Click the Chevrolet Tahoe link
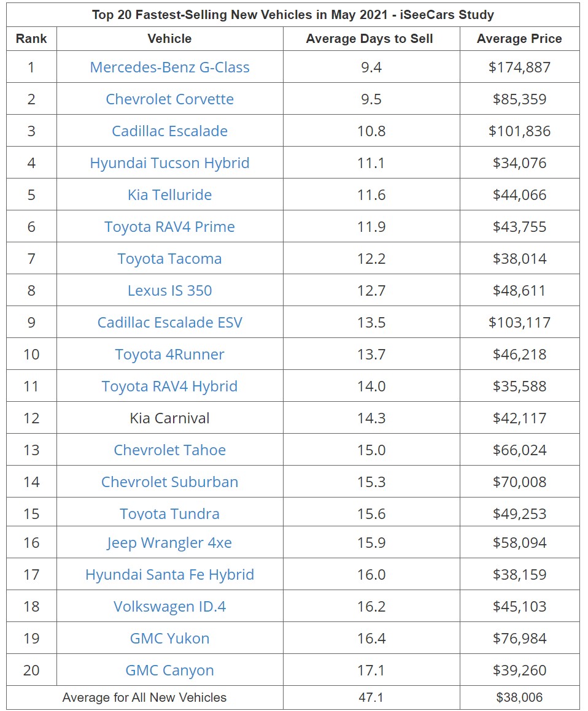Screen dimensions: 588x711 coord(169,450)
